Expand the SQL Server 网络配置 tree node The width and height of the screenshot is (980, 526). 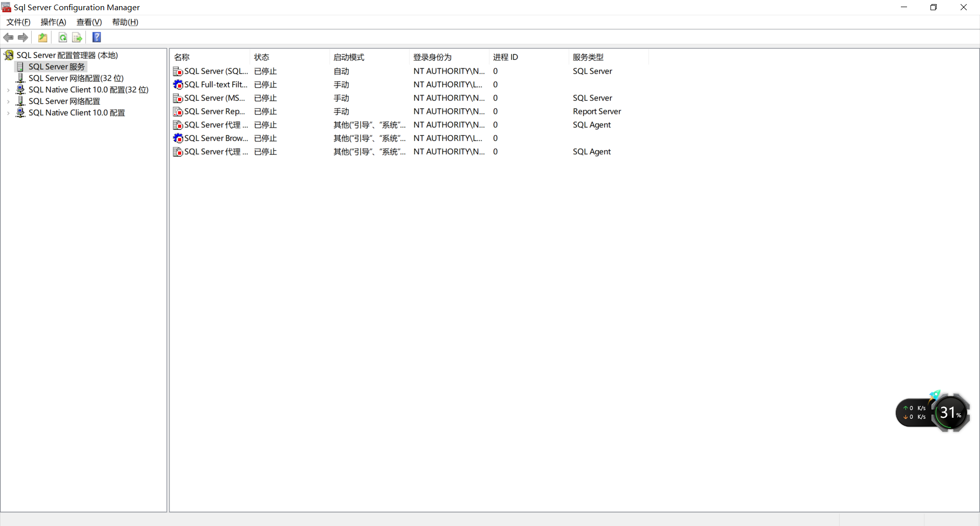(x=8, y=101)
